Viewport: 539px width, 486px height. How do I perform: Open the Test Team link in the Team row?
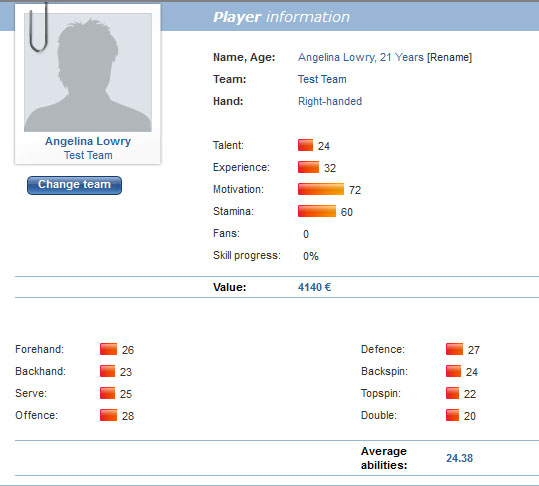click(x=322, y=79)
